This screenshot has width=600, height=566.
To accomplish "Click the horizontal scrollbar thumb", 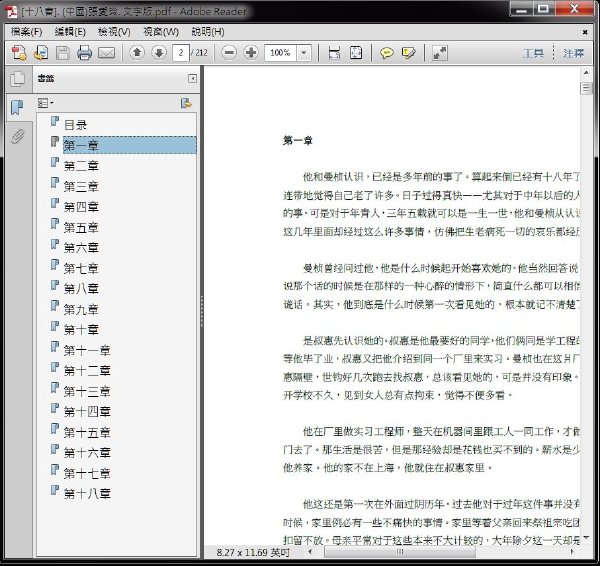I will [400, 551].
